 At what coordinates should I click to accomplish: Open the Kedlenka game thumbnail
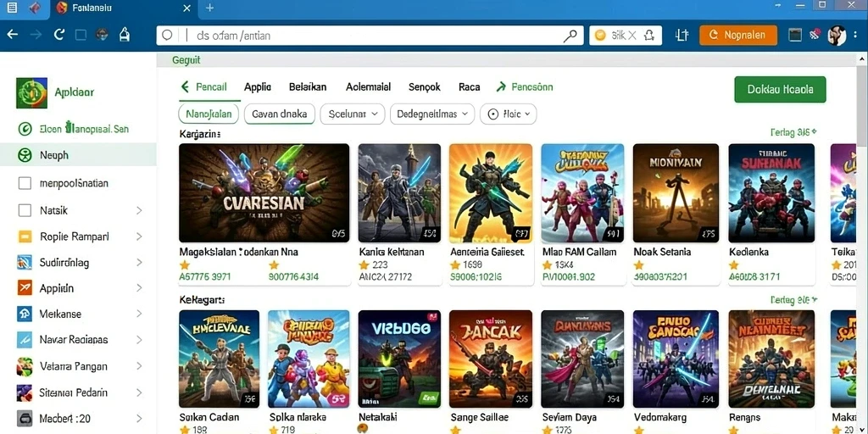point(771,192)
